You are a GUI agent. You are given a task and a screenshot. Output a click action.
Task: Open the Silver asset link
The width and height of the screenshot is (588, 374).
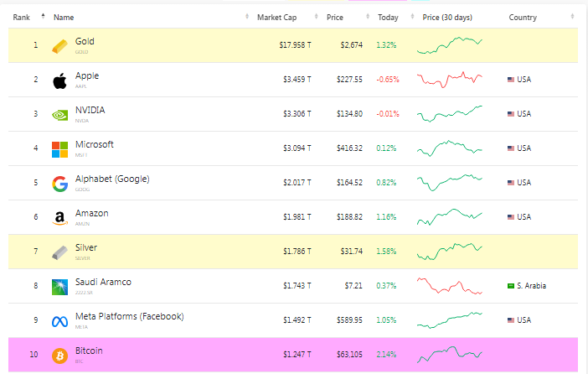pos(86,248)
